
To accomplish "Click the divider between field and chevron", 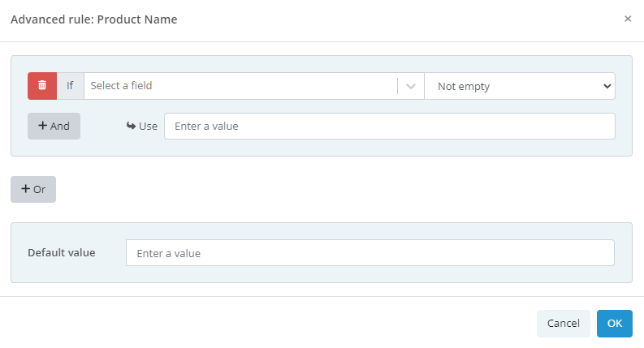I will tap(398, 86).
